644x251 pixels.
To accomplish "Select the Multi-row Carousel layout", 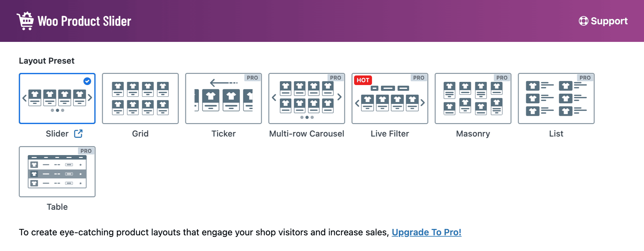I will pyautogui.click(x=306, y=98).
